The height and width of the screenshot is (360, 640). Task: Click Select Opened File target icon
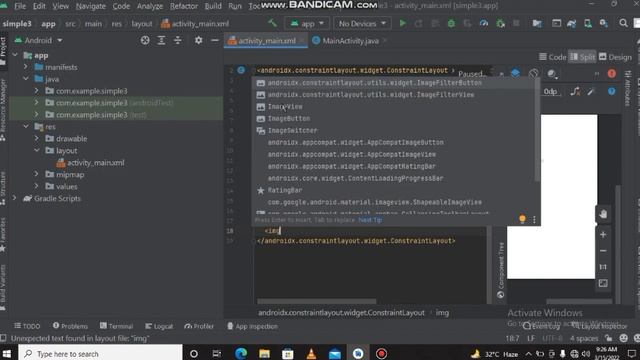pyautogui.click(x=145, y=40)
